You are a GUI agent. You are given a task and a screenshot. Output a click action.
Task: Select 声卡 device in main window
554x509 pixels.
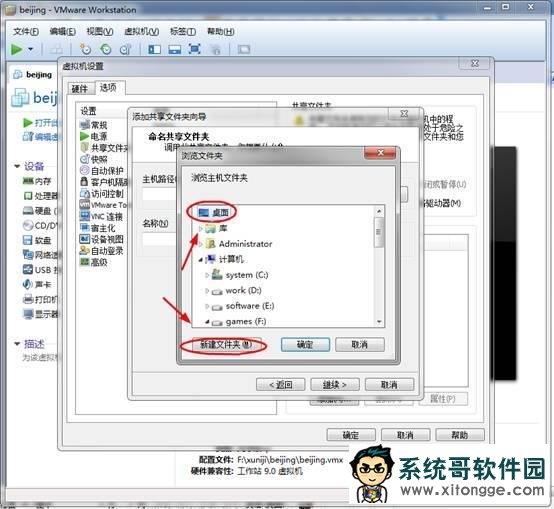pyautogui.click(x=37, y=284)
